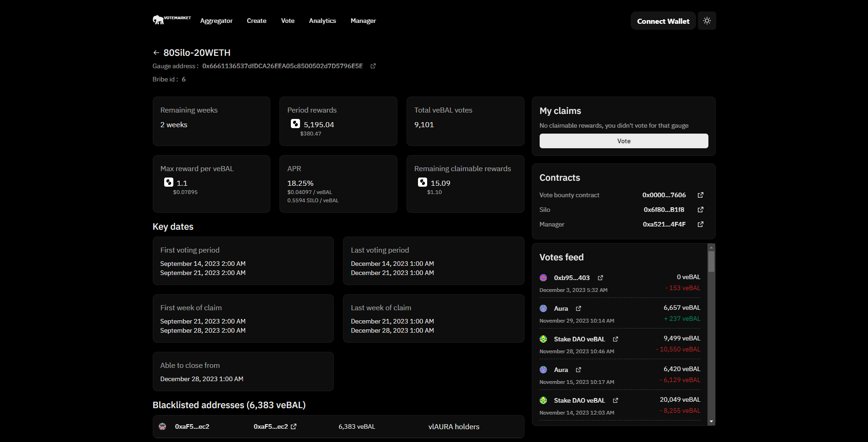This screenshot has height=442, width=868.
Task: Open gauge address external link icon
Action: [x=373, y=66]
